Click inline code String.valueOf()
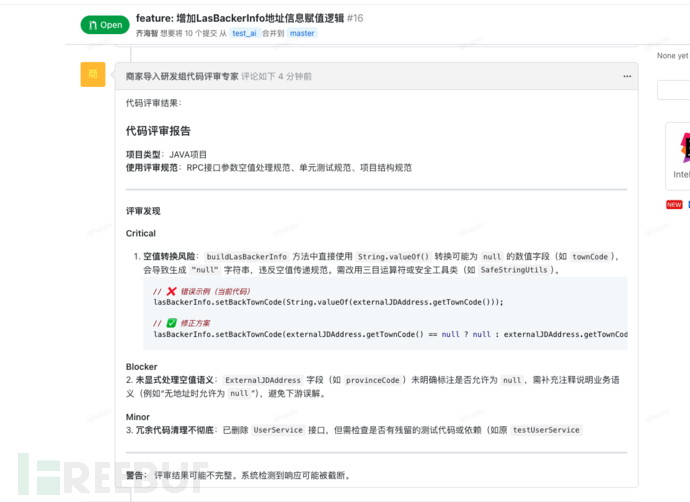This screenshot has height=502, width=690. click(392, 257)
